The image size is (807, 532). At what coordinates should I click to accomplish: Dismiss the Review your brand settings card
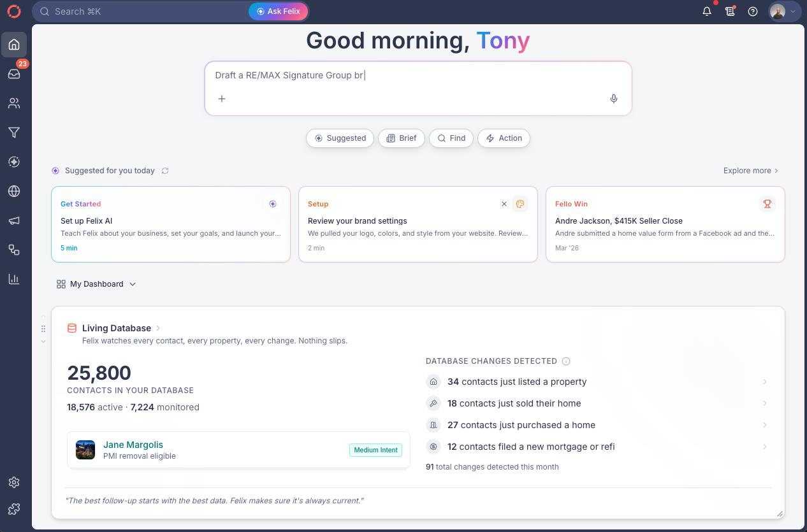click(504, 204)
